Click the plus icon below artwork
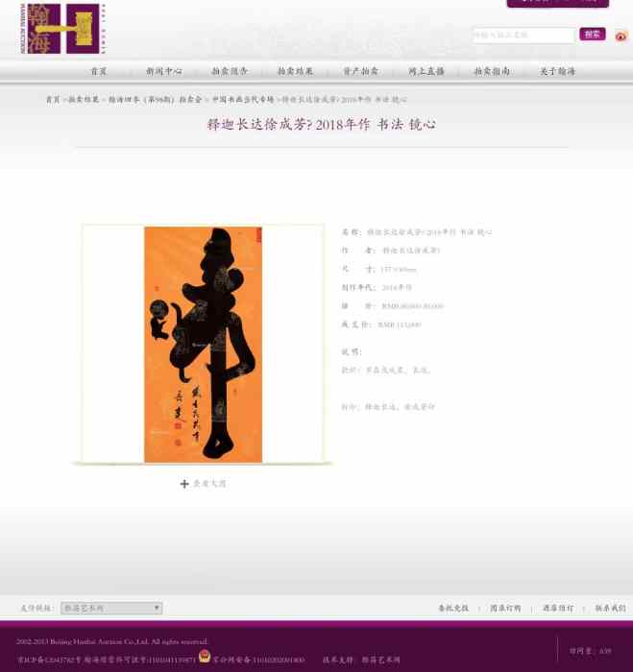 [x=184, y=484]
